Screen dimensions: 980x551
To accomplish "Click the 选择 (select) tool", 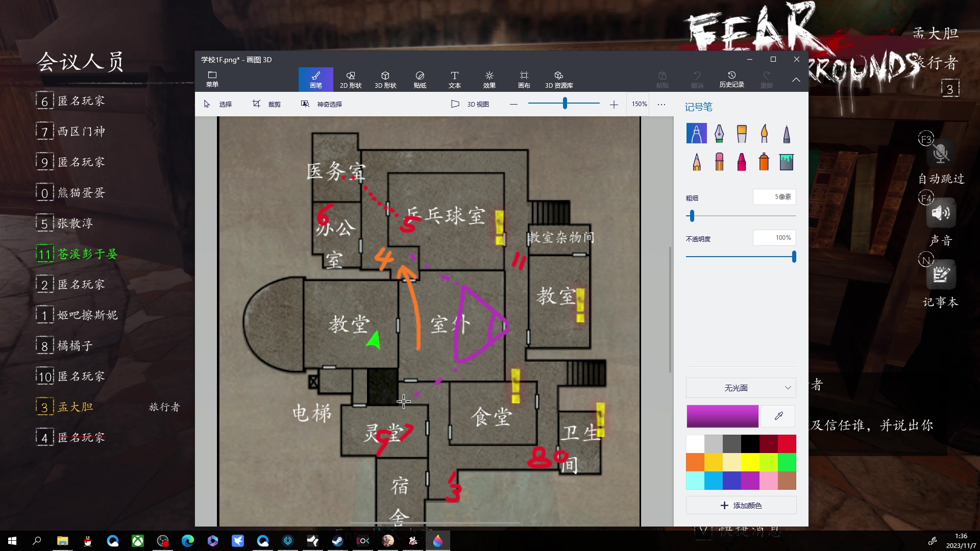I will pyautogui.click(x=218, y=104).
